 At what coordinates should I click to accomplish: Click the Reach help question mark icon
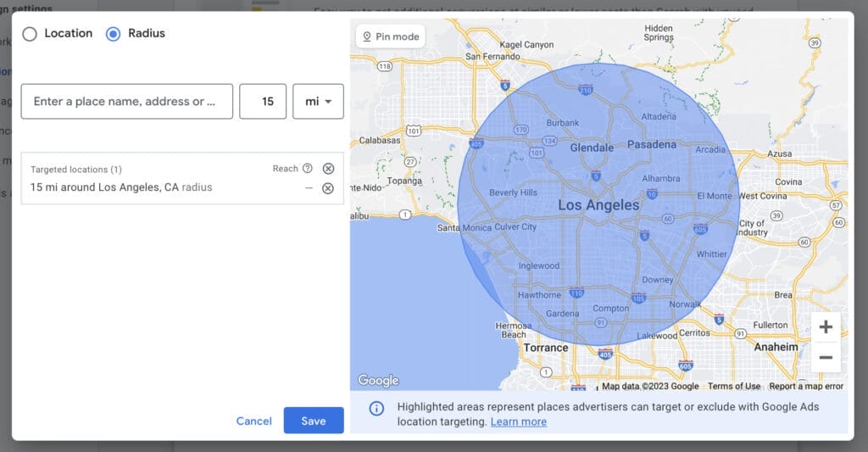tap(308, 169)
